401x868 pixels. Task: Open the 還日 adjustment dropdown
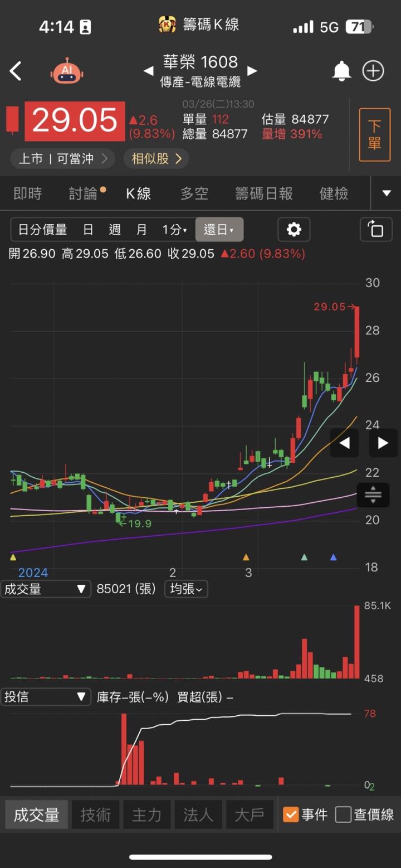pyautogui.click(x=219, y=230)
